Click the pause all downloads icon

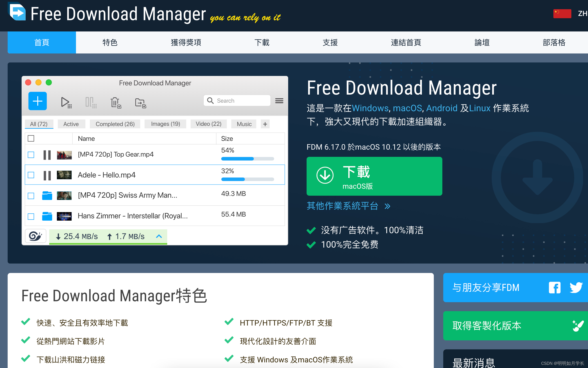pos(91,102)
